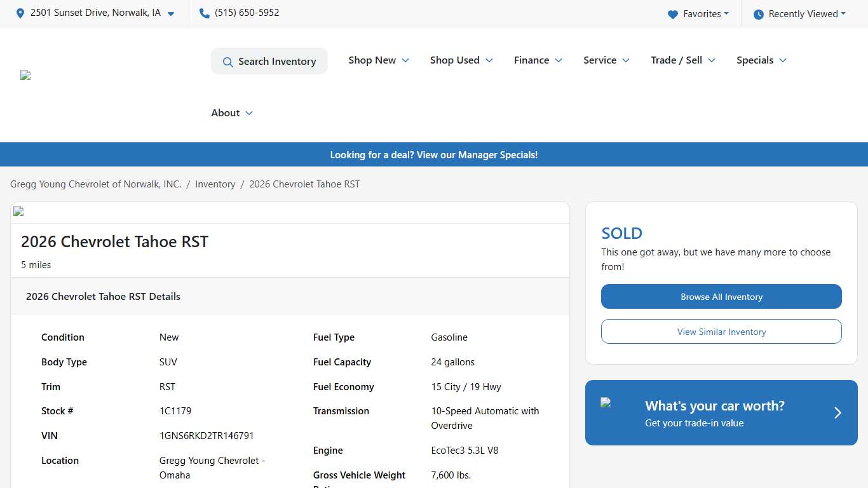Follow the Manager Specials banner link
Image resolution: width=868 pixels, height=488 pixels.
[x=433, y=155]
